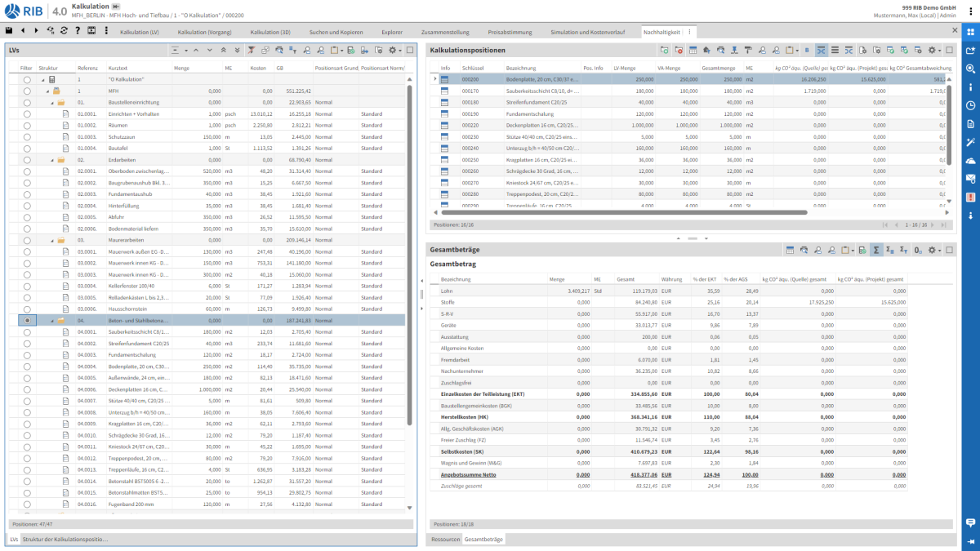Open Simulation und Kostenverlauf tab
This screenshot has height=551, width=980.
pos(588,32)
